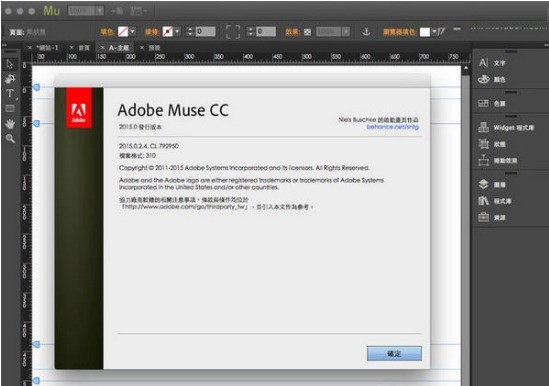The width and height of the screenshot is (549, 386).
Task: Expand the opacity 100% slider arrow
Action: (346, 32)
